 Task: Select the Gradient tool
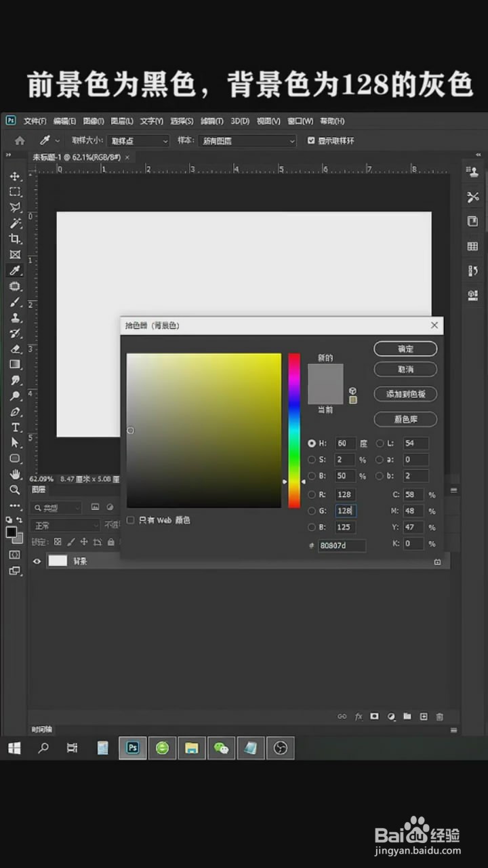click(x=15, y=364)
